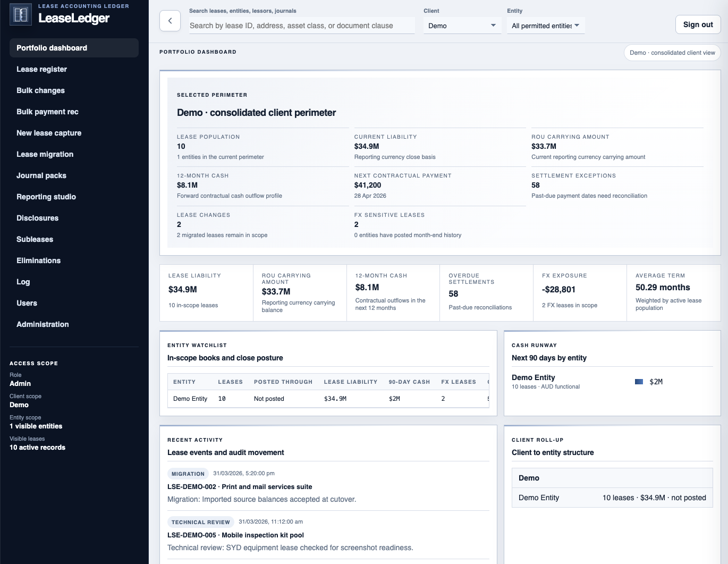The image size is (728, 564).
Task: Open the New lease capture screen
Action: (x=49, y=133)
